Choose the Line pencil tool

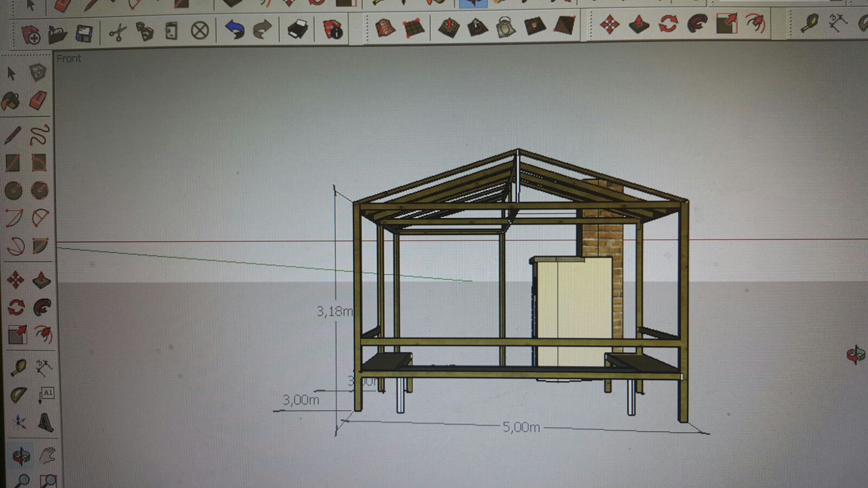[x=13, y=135]
